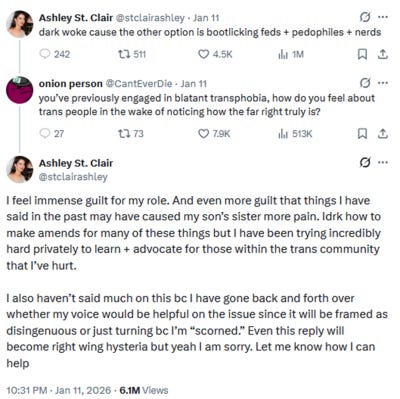Open replies on Ashley's first tweet
This screenshot has height=399, width=400.
55,54
